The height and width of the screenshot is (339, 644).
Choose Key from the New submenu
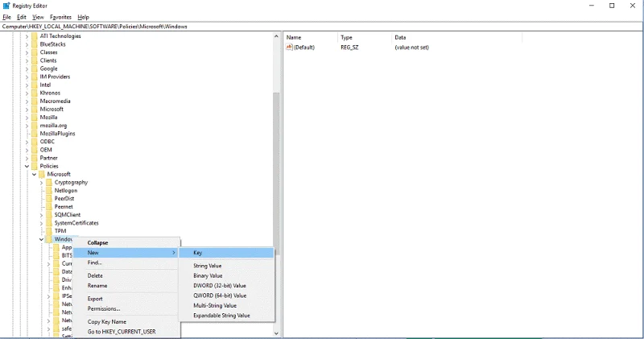(x=226, y=253)
